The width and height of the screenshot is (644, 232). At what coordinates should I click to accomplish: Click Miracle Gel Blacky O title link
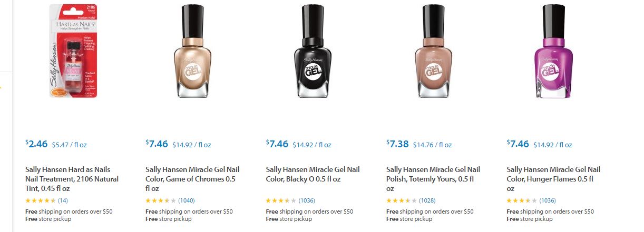click(x=313, y=174)
